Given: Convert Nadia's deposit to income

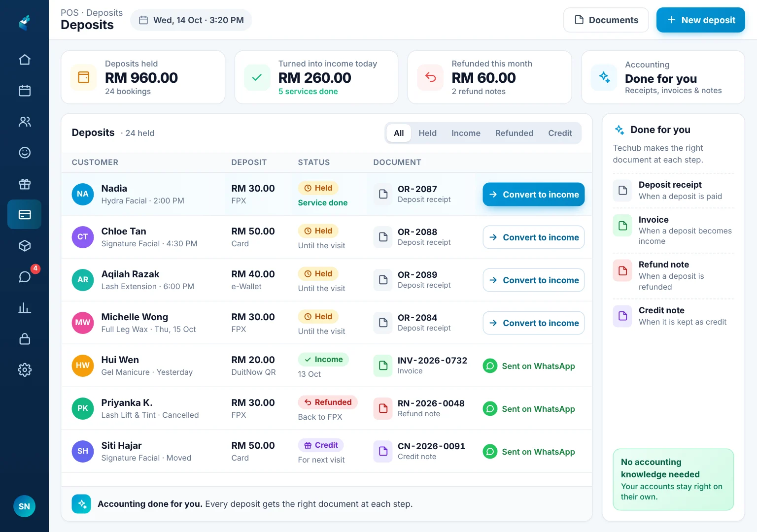Looking at the screenshot, I should point(534,195).
